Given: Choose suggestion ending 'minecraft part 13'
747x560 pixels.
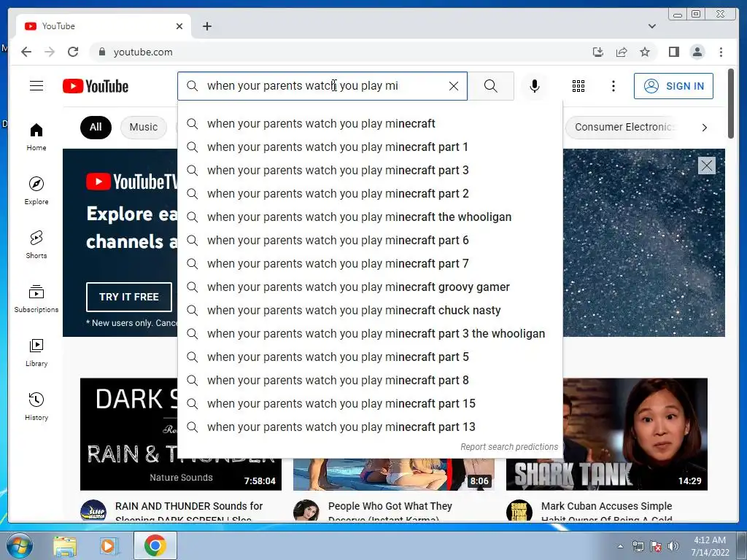Looking at the screenshot, I should point(370,427).
